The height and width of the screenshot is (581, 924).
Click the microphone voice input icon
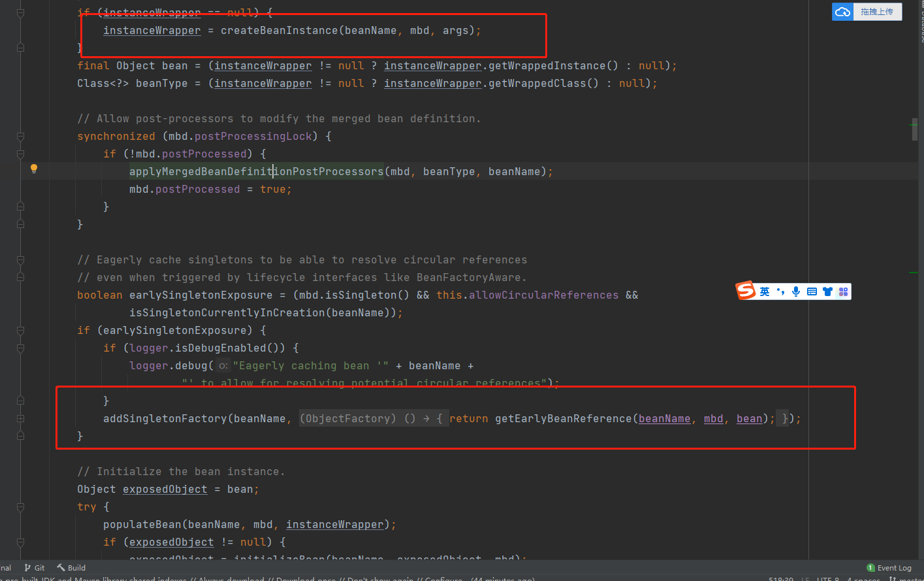[x=796, y=291]
